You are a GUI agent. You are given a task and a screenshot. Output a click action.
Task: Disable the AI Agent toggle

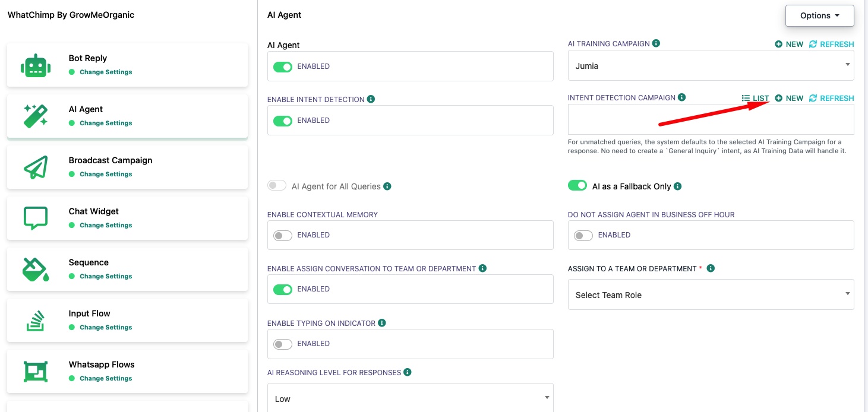(283, 66)
